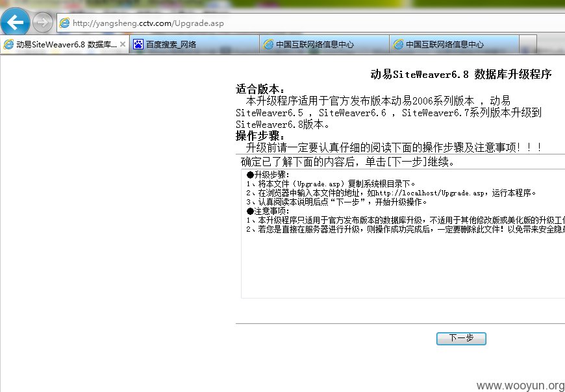
Task: Click the line starting 1、本升级程序只适用于官方发布版本
Action: 406,220
